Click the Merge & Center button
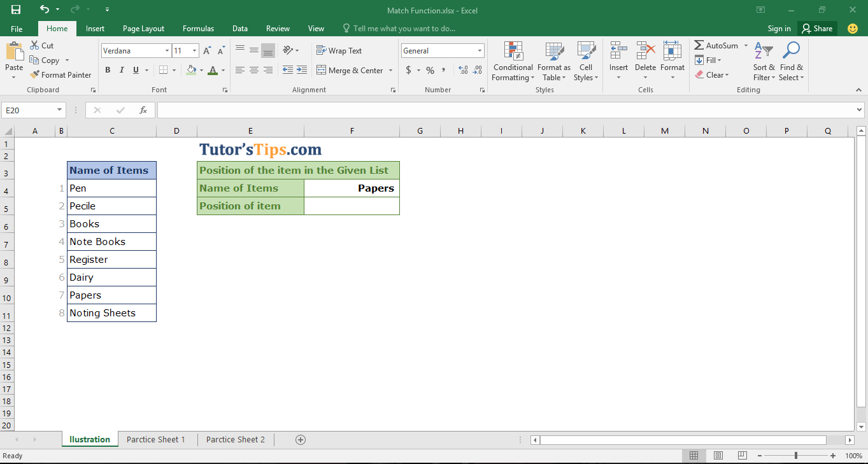The image size is (868, 464). coord(350,71)
